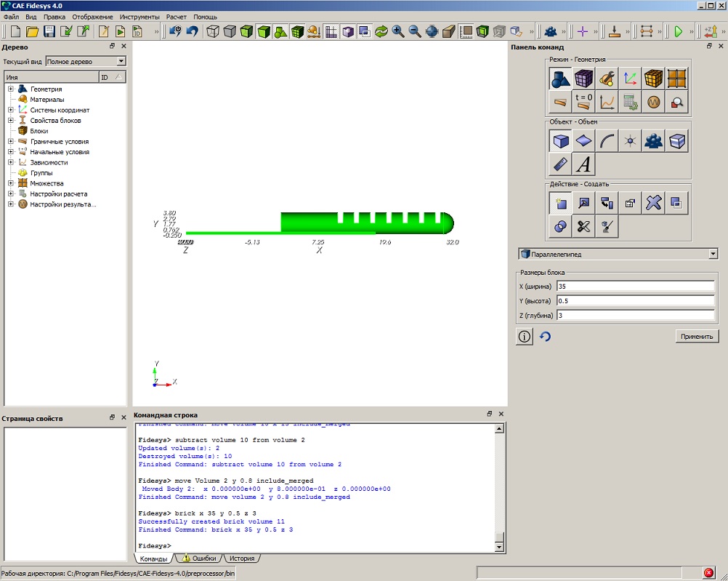This screenshot has height=581, width=728.
Task: Select the Dependencies graph mode icon
Action: pos(607,102)
